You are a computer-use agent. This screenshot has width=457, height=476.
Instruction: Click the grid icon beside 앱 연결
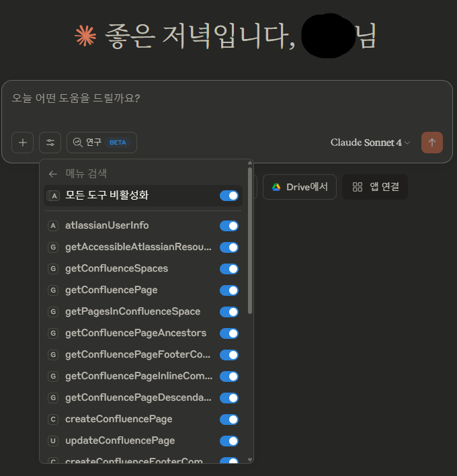coord(358,187)
